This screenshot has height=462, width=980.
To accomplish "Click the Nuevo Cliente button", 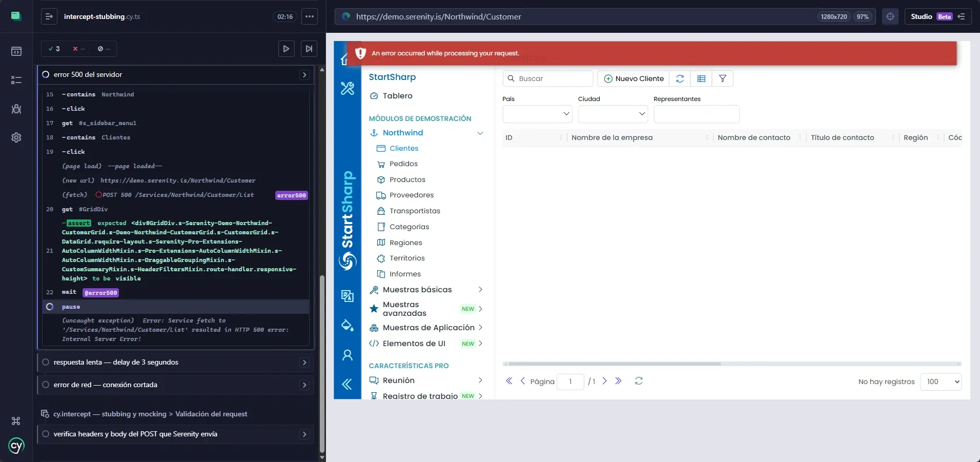I will coord(634,78).
